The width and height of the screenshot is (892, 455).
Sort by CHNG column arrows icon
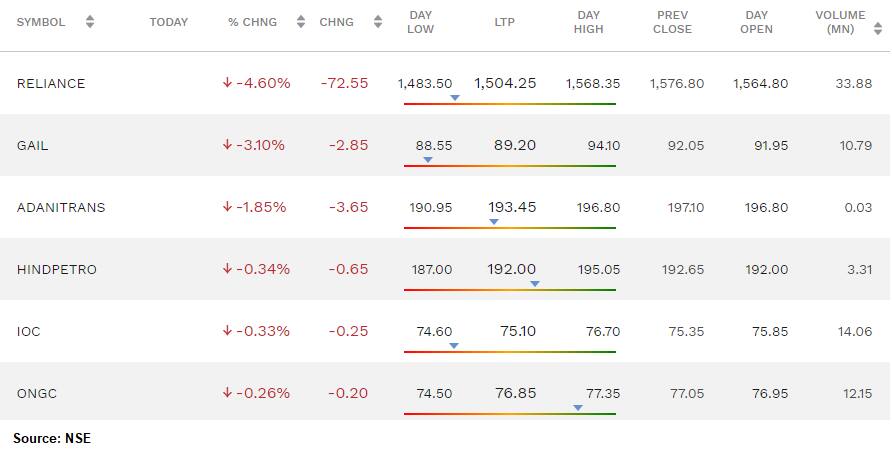click(378, 22)
